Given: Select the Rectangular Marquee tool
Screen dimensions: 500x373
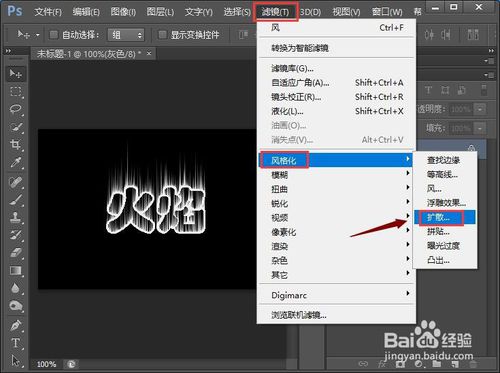Looking at the screenshot, I should pos(15,91).
